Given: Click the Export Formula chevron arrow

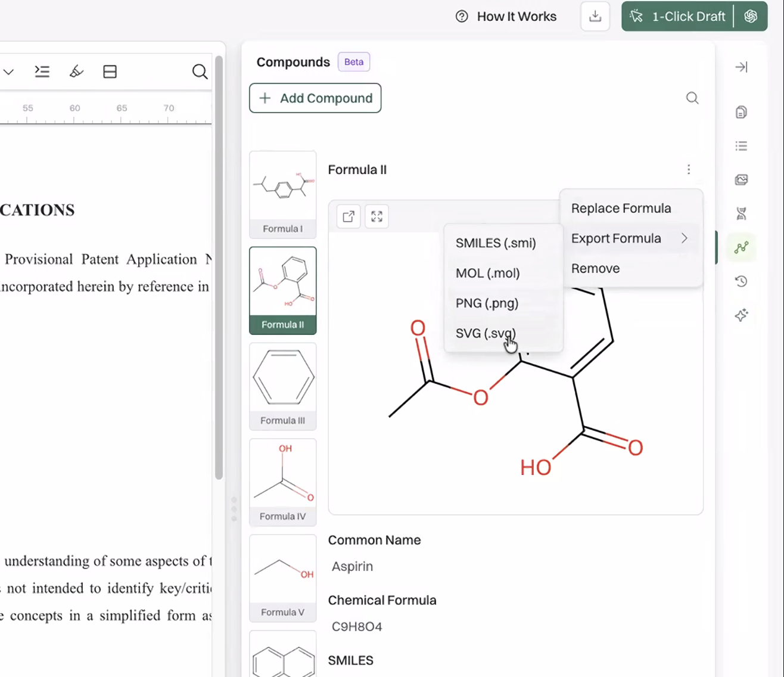Looking at the screenshot, I should tap(685, 238).
